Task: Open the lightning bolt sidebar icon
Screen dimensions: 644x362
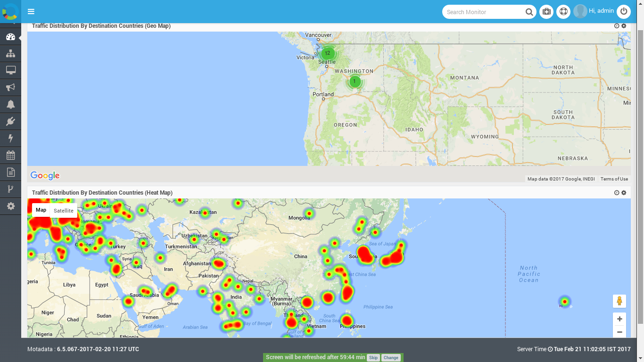Action: tap(10, 139)
